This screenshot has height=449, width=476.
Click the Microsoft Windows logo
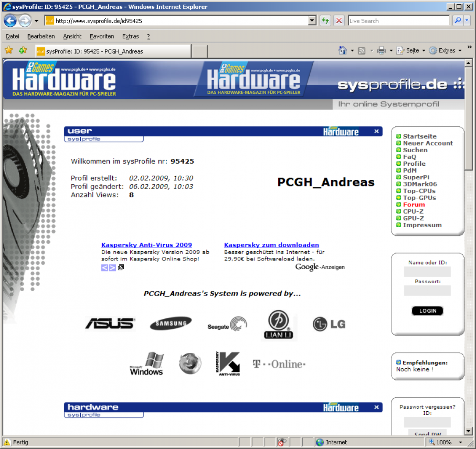click(147, 364)
